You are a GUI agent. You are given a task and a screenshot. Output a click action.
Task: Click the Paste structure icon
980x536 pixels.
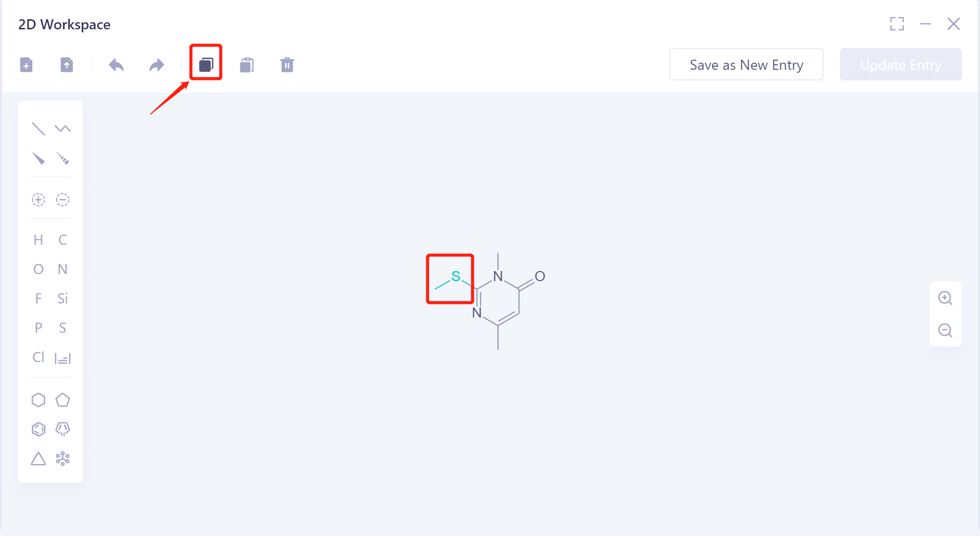246,65
